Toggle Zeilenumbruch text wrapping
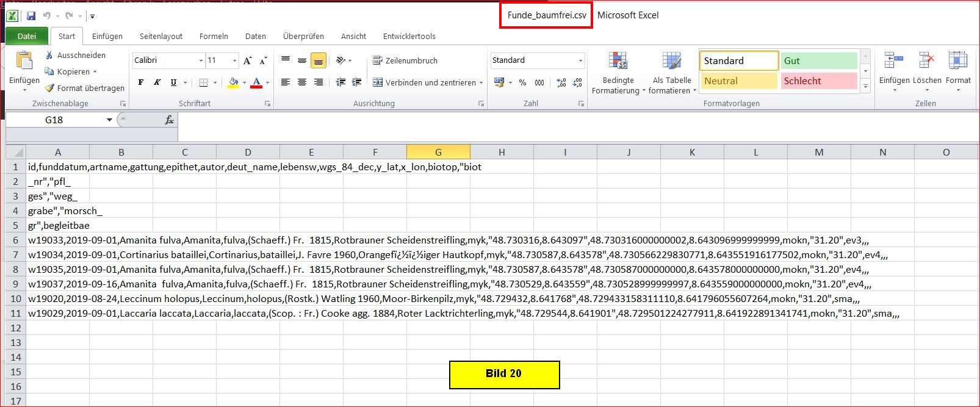The image size is (980, 407). tap(405, 60)
